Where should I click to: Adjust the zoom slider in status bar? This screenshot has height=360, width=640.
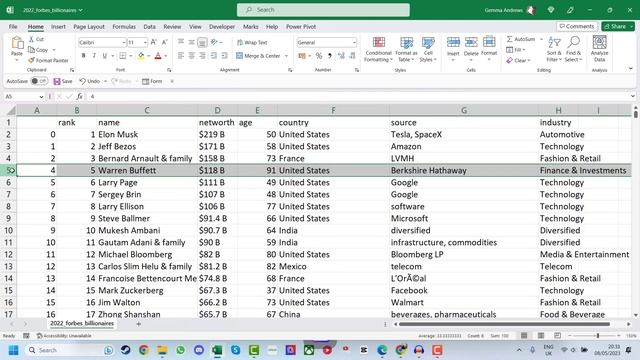coord(598,336)
